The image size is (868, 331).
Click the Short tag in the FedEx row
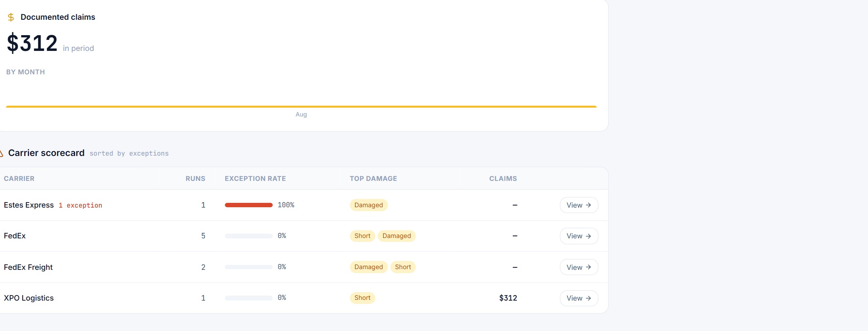(362, 236)
